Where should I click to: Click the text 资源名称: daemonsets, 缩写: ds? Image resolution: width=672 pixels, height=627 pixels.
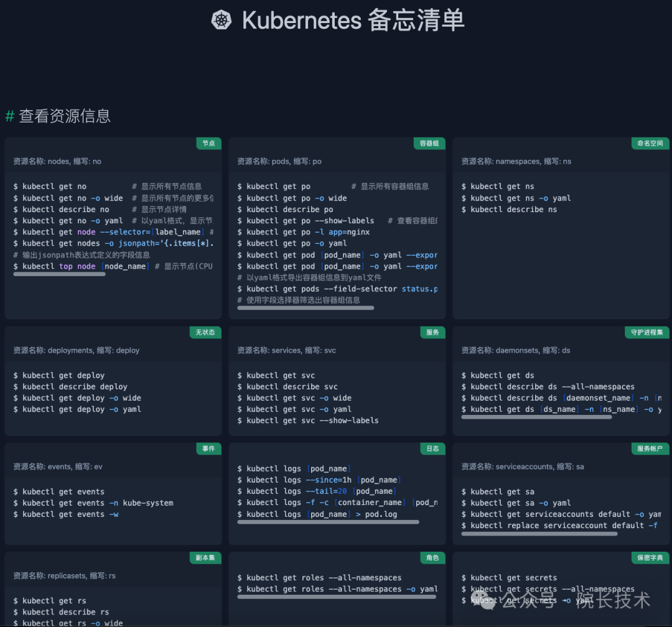tap(516, 351)
